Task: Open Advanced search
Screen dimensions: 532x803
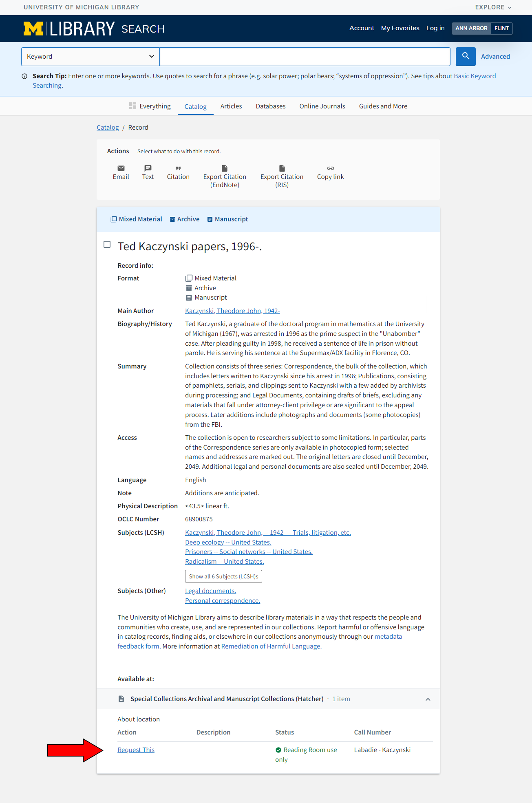Action: [495, 57]
